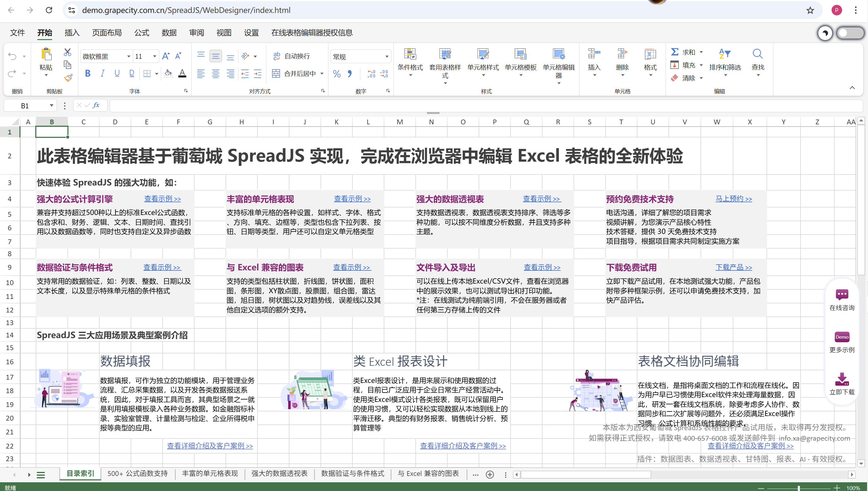Image resolution: width=868 pixels, height=491 pixels.
Task: Click the Cut scissors icon
Action: [67, 52]
